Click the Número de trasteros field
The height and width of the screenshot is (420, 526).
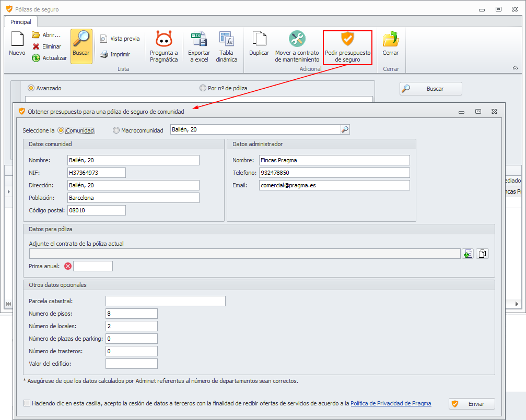pos(132,351)
